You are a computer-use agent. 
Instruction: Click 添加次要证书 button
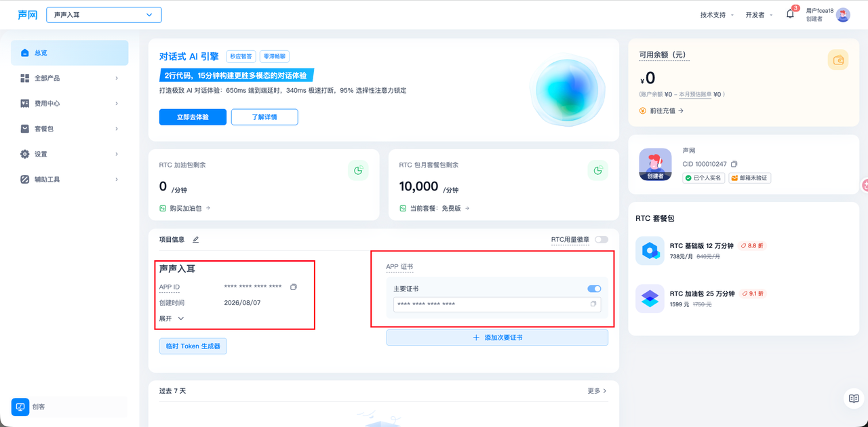click(497, 338)
